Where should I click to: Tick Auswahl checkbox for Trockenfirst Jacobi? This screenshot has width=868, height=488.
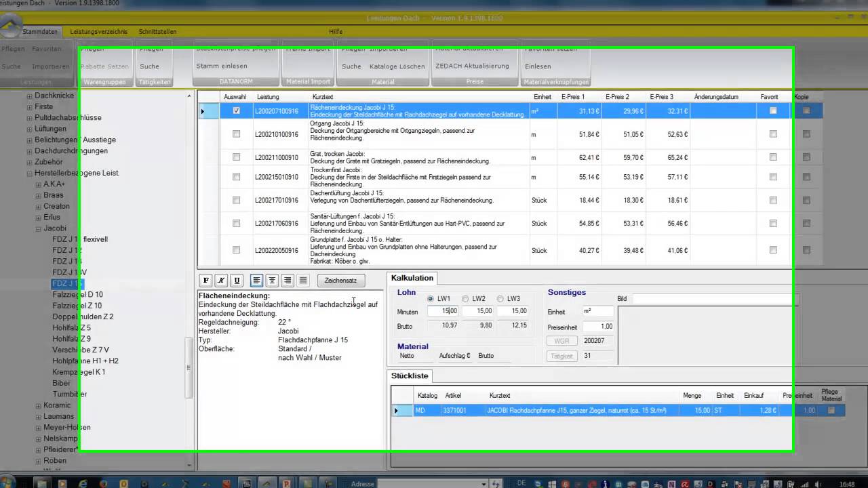point(236,177)
